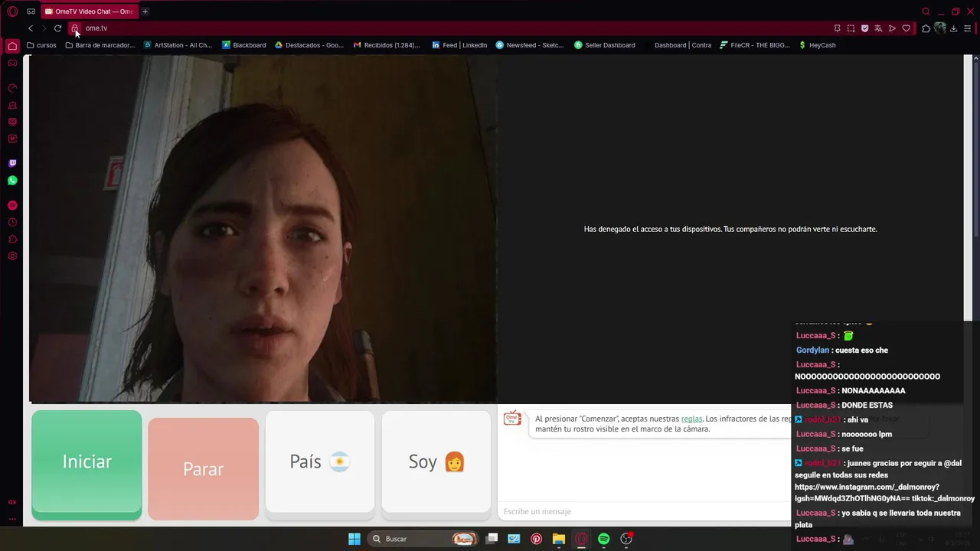Image resolution: width=980 pixels, height=551 pixels.
Task: Open the Destacados Google Drive bookmark
Action: click(x=309, y=45)
